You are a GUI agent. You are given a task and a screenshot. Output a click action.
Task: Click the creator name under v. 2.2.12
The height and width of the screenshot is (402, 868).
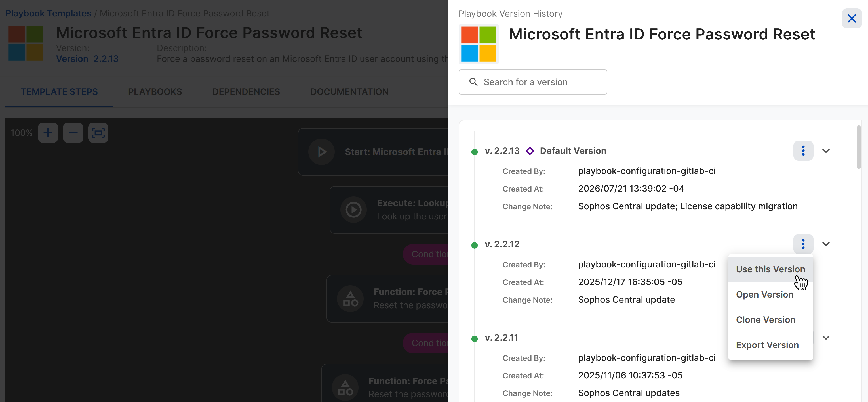coord(647,264)
